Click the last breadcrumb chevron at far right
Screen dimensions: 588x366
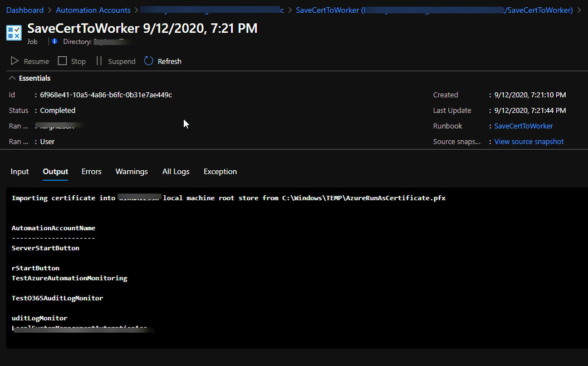579,10
